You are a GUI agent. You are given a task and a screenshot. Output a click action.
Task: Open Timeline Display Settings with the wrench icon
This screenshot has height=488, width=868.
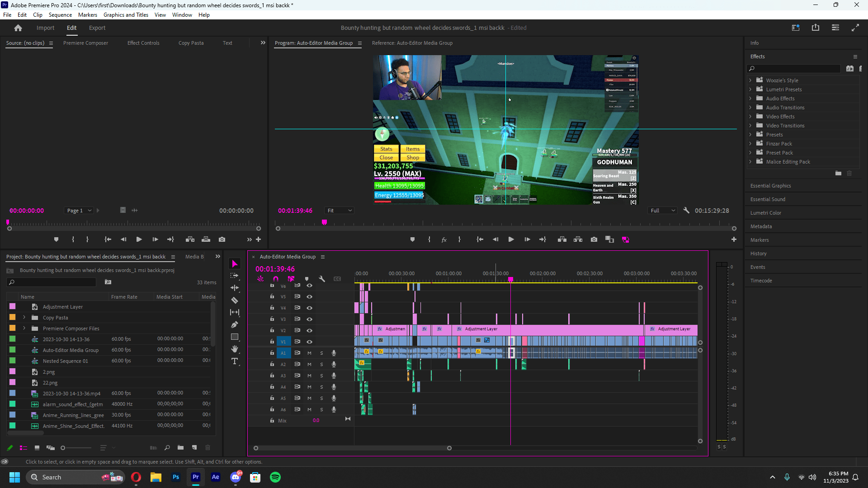[x=322, y=279]
